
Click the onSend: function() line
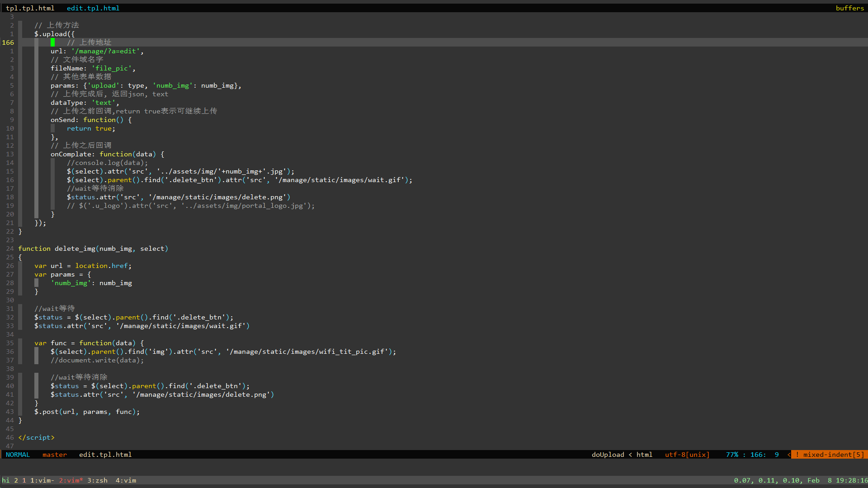coord(91,120)
